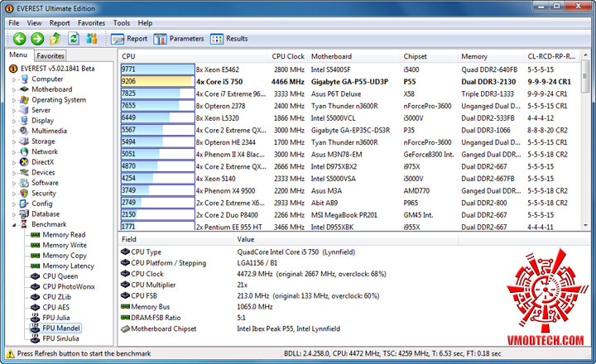Select Memory Write benchmark

65,245
